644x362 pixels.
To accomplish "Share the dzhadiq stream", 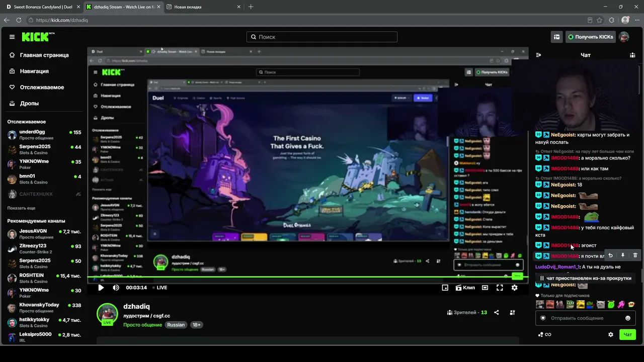I will pyautogui.click(x=497, y=312).
